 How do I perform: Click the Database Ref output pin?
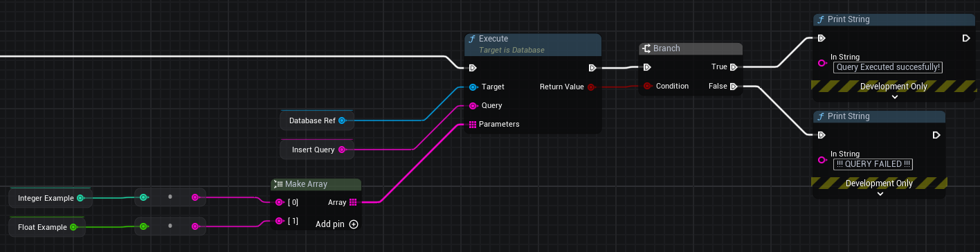(x=342, y=120)
